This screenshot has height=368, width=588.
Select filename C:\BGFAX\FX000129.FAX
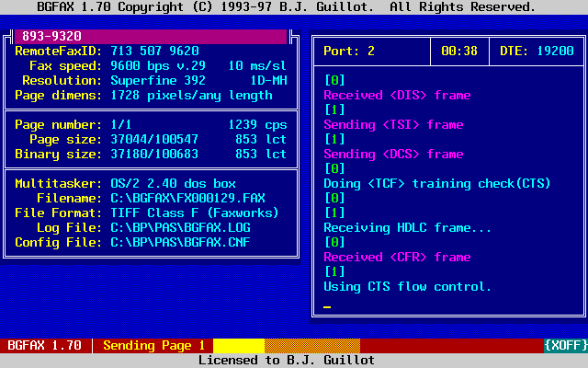(x=187, y=199)
